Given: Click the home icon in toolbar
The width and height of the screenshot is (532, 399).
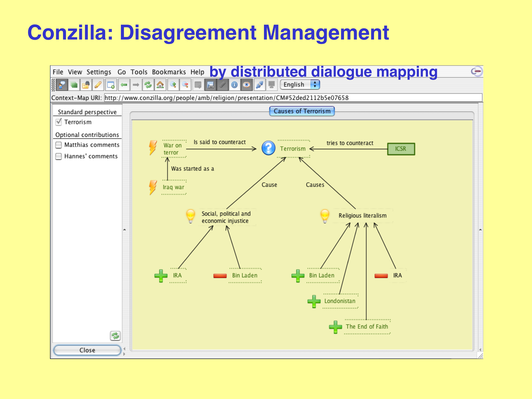Looking at the screenshot, I should coord(160,85).
